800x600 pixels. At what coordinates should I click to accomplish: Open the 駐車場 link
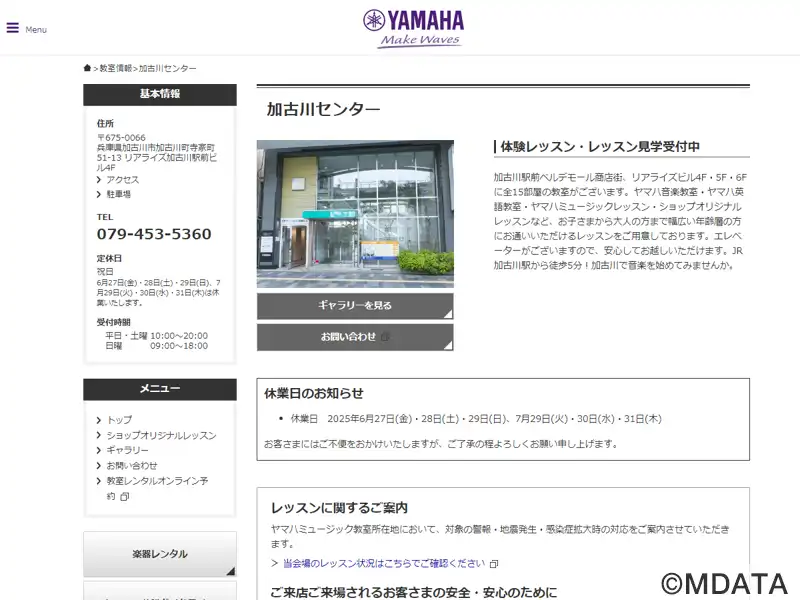click(x=118, y=194)
